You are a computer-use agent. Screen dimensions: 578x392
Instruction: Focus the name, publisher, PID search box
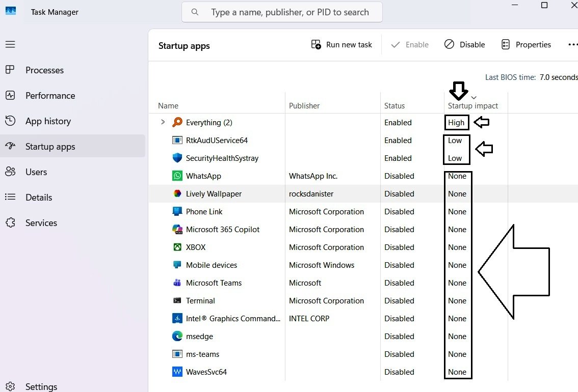[x=282, y=12]
